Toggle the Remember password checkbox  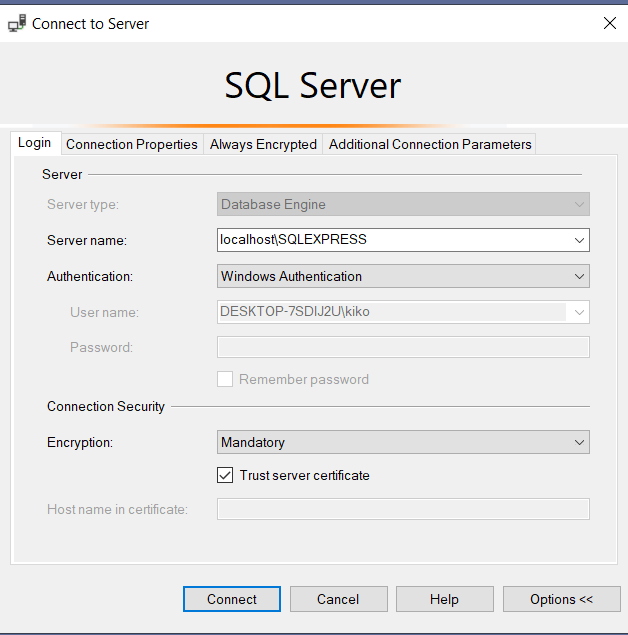click(225, 379)
